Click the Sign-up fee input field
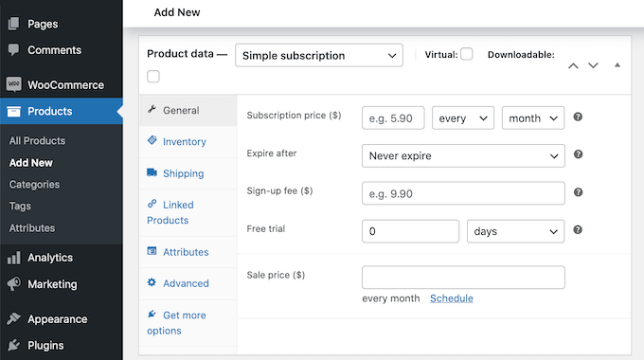644x360 pixels. click(x=463, y=193)
